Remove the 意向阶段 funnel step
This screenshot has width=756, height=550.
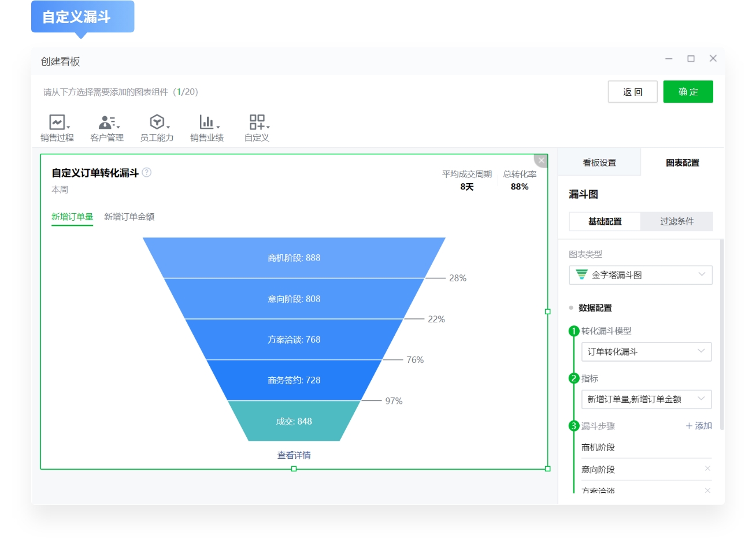pos(707,469)
